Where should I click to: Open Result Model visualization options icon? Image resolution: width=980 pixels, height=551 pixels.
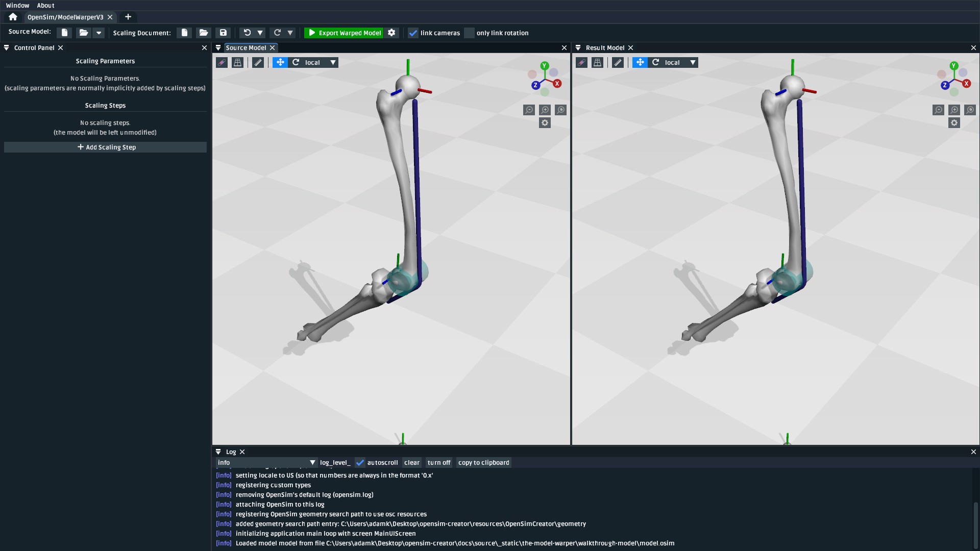pyautogui.click(x=581, y=62)
